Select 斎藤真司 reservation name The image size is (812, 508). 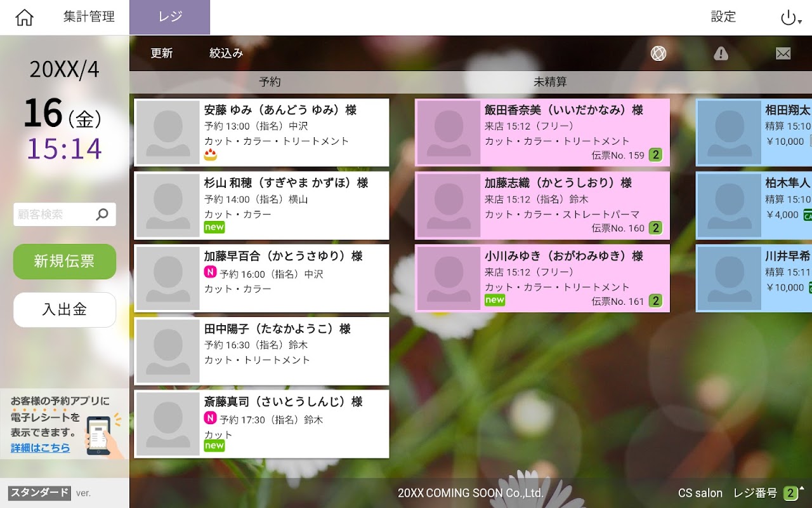coord(284,402)
